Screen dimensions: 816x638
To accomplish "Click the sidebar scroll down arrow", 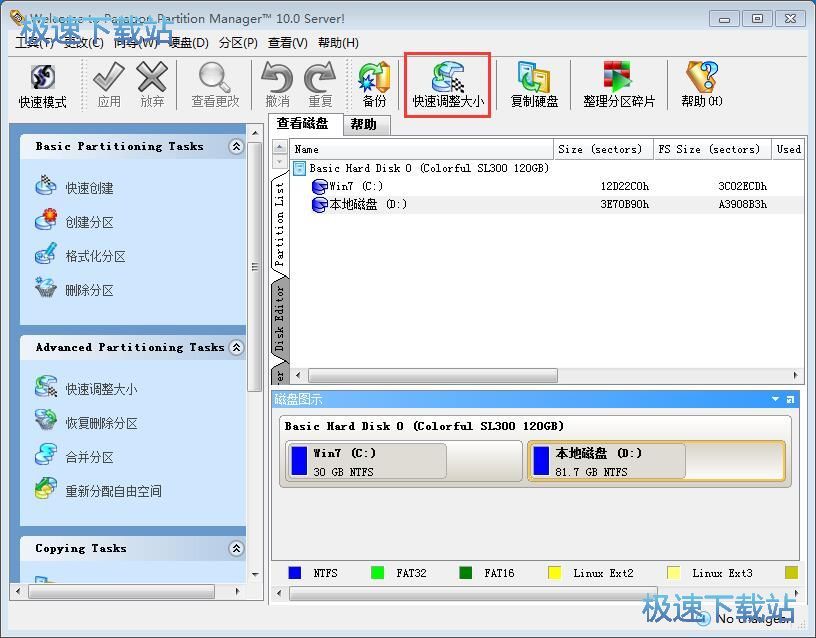I will point(255,575).
